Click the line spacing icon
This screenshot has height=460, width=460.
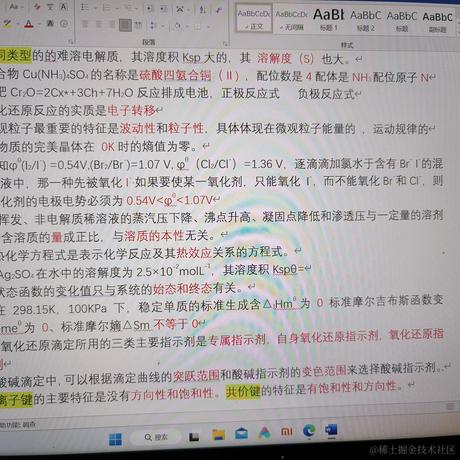coord(153,25)
